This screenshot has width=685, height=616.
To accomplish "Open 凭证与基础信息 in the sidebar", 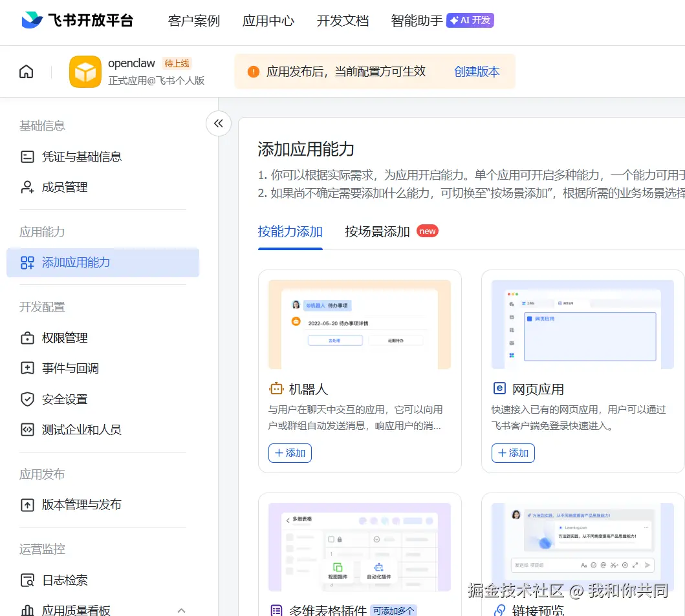I will click(73, 156).
